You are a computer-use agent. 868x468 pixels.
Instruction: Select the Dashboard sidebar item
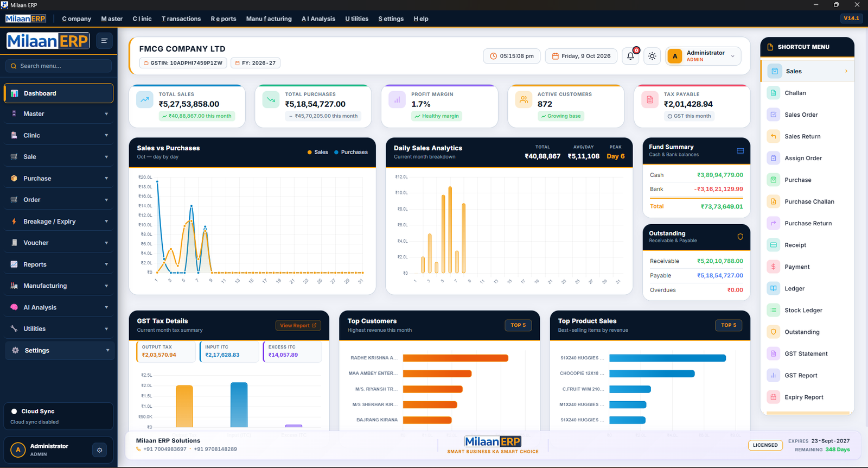pos(59,93)
